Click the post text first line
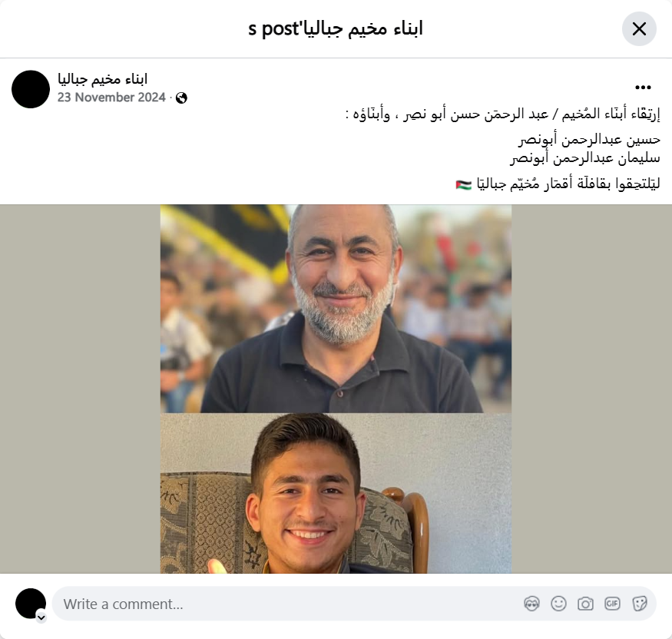Image resolution: width=672 pixels, height=639 pixels. tap(502, 114)
